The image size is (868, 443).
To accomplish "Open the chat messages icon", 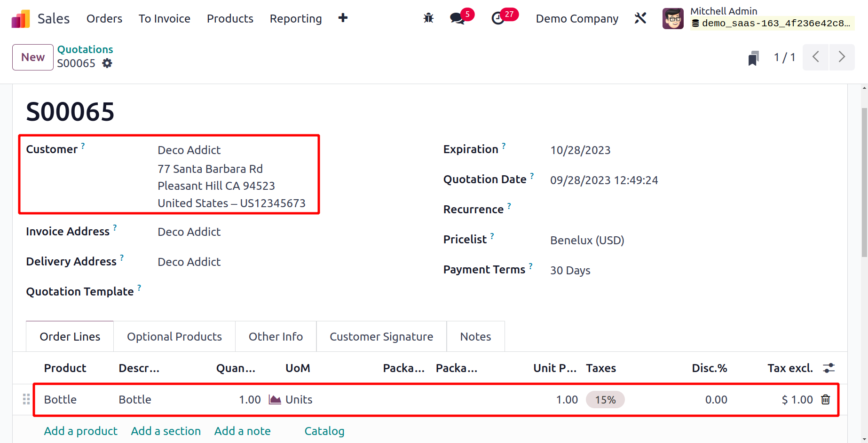I will (457, 18).
